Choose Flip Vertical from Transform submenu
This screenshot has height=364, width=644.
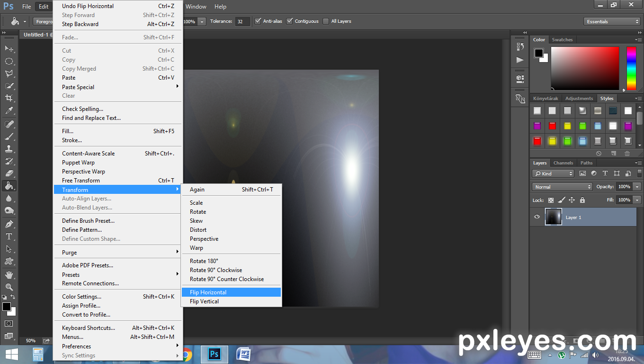232,301
